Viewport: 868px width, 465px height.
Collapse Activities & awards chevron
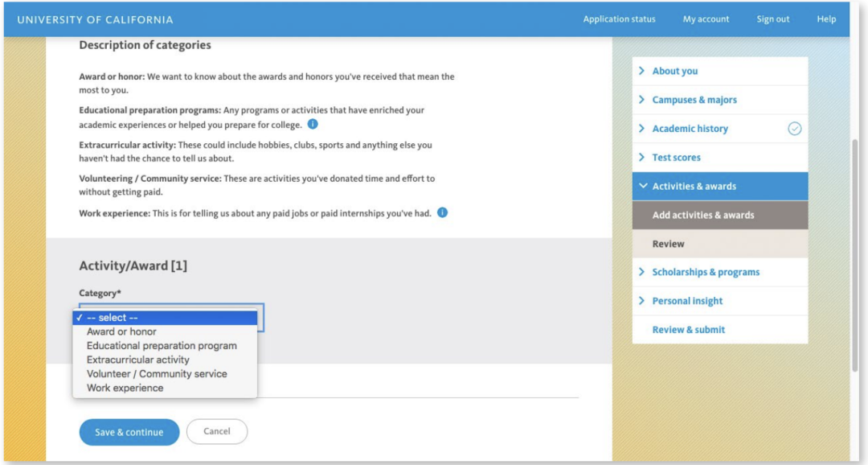click(x=643, y=186)
